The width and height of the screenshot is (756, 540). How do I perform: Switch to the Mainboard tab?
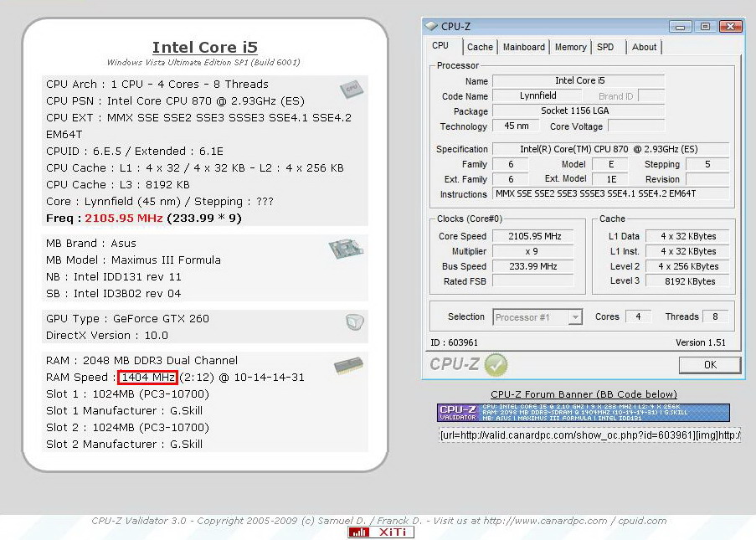point(523,47)
